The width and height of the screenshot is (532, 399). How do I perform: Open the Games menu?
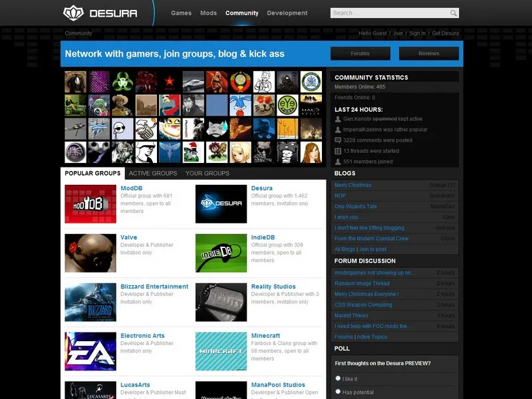(181, 13)
